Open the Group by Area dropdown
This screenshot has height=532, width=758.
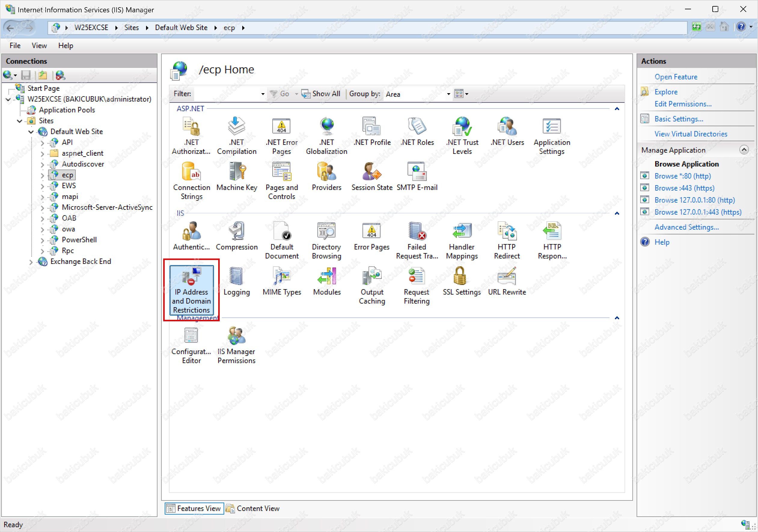[x=448, y=94]
